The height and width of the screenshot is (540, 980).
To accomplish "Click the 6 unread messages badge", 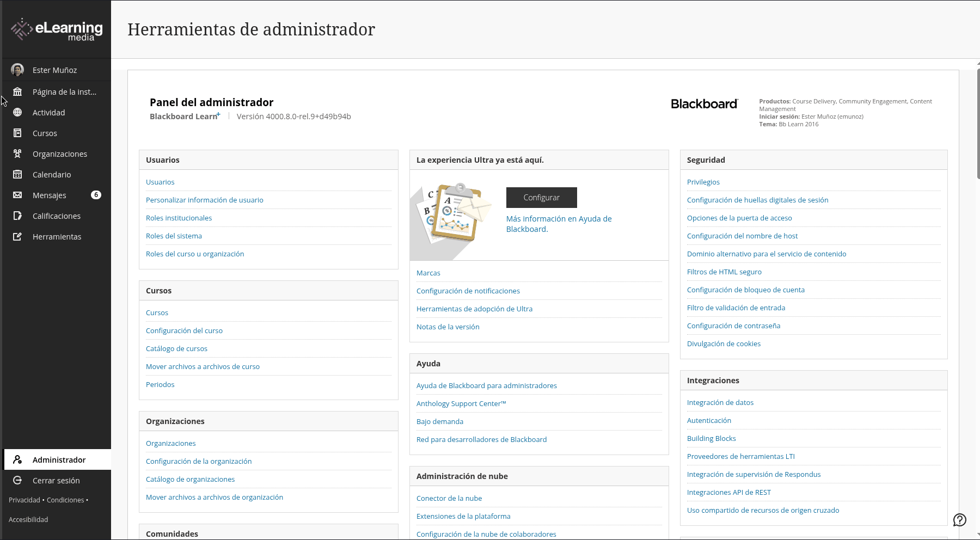I will 96,195.
